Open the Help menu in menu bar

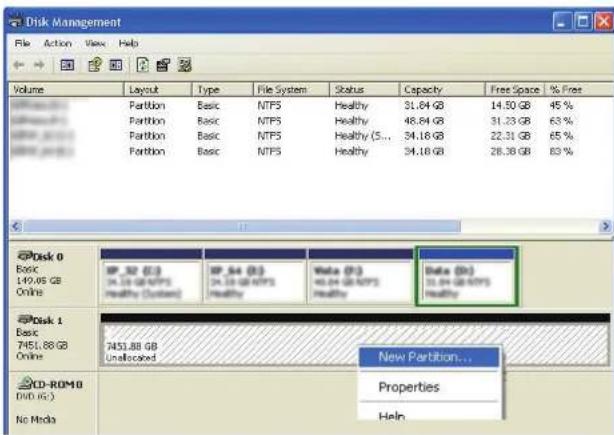tap(128, 43)
